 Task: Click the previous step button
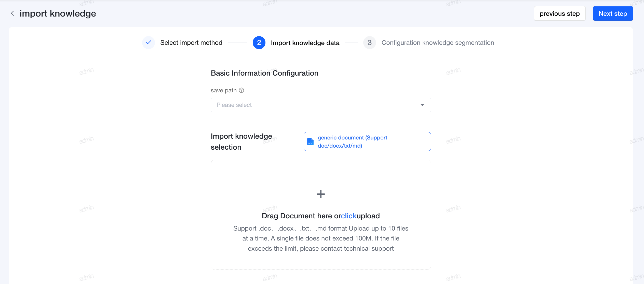click(559, 13)
